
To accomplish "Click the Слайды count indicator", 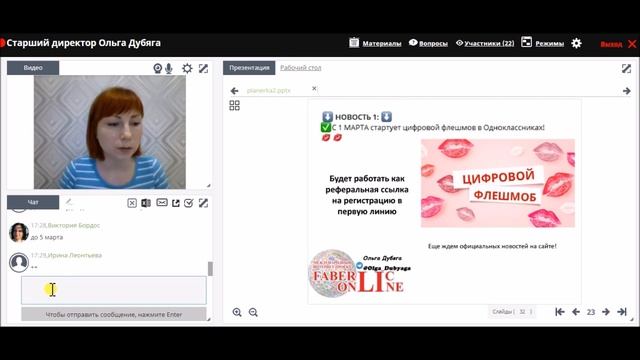I will (512, 312).
